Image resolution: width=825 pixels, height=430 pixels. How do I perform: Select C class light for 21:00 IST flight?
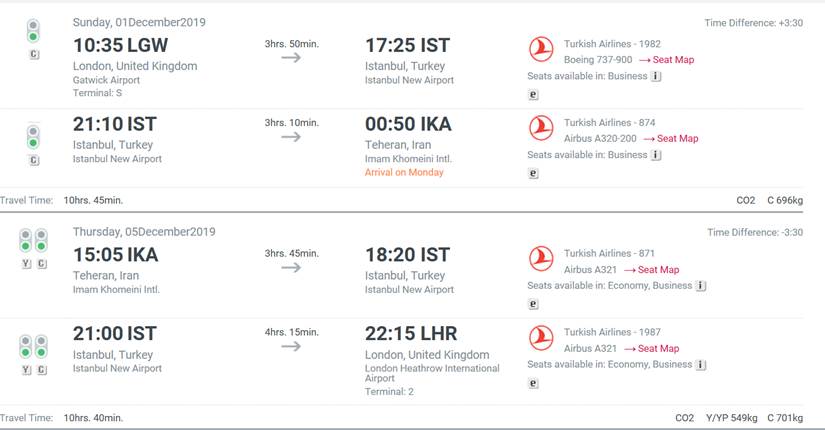click(x=41, y=346)
